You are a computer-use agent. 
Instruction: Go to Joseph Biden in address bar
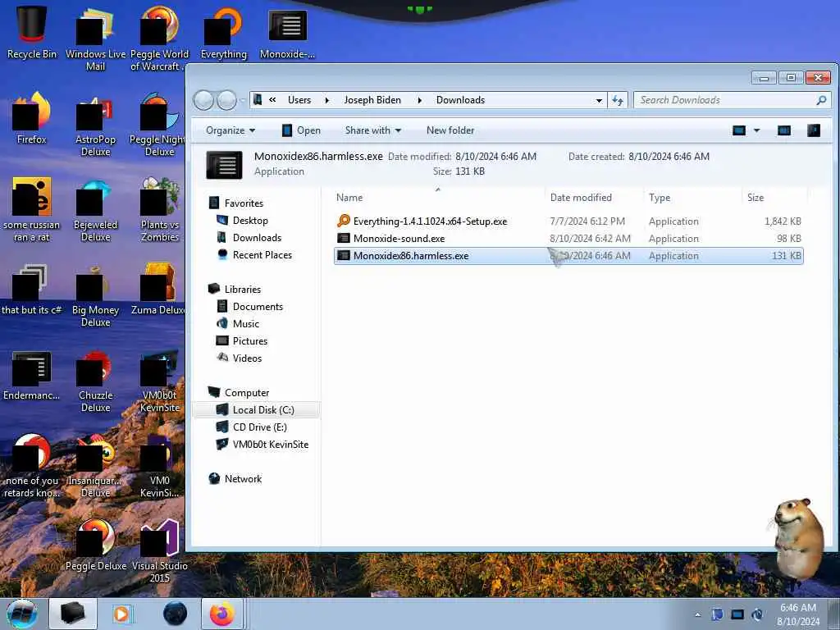(x=372, y=100)
